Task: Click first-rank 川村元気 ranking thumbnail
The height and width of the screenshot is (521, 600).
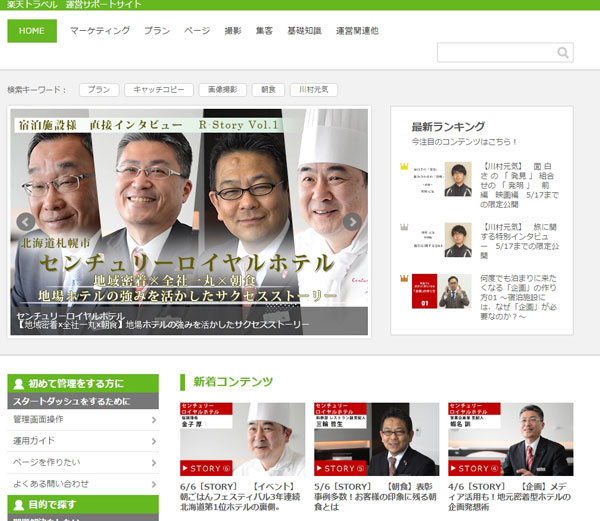Action: click(x=442, y=179)
